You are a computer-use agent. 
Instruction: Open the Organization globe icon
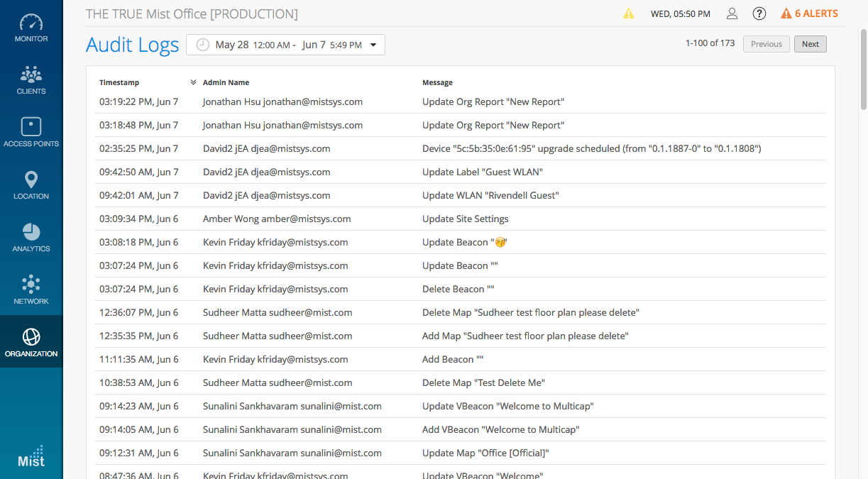coord(31,336)
